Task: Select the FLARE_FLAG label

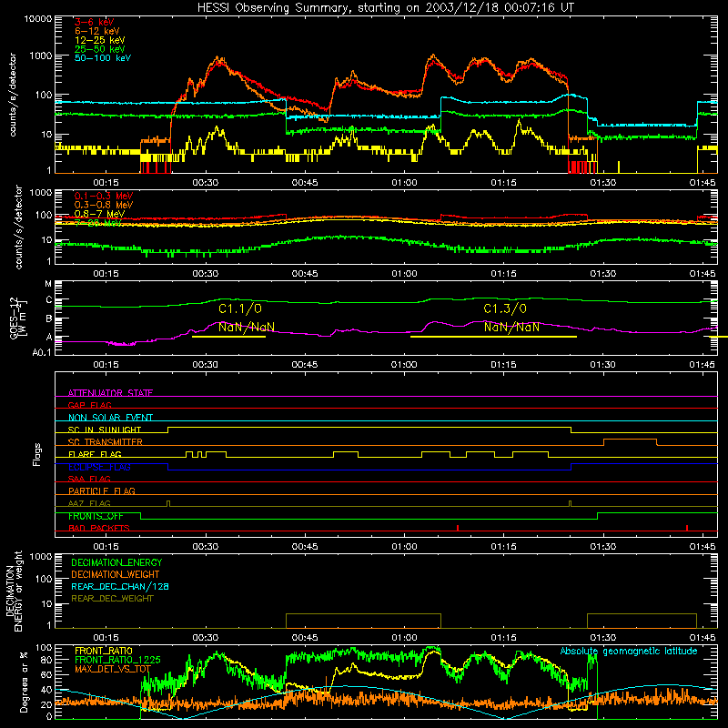Action: pos(95,454)
